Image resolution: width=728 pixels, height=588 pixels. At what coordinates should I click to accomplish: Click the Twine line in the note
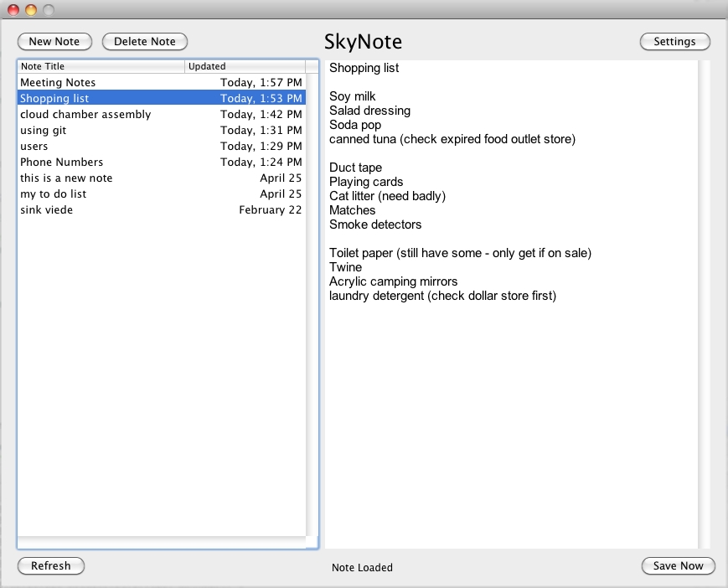point(345,267)
